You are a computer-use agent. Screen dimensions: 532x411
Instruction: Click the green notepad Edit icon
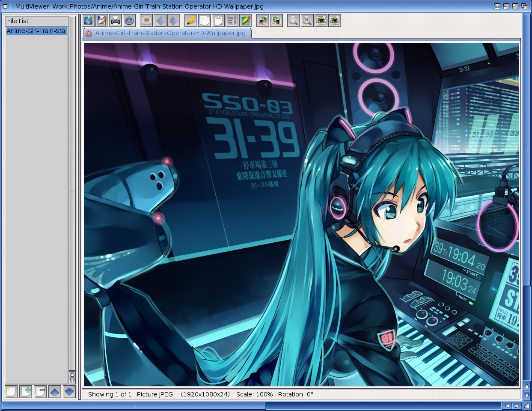[x=246, y=20]
